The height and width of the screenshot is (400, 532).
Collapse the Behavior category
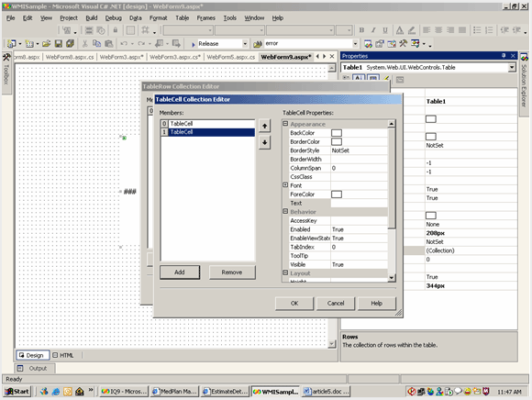pyautogui.click(x=285, y=211)
